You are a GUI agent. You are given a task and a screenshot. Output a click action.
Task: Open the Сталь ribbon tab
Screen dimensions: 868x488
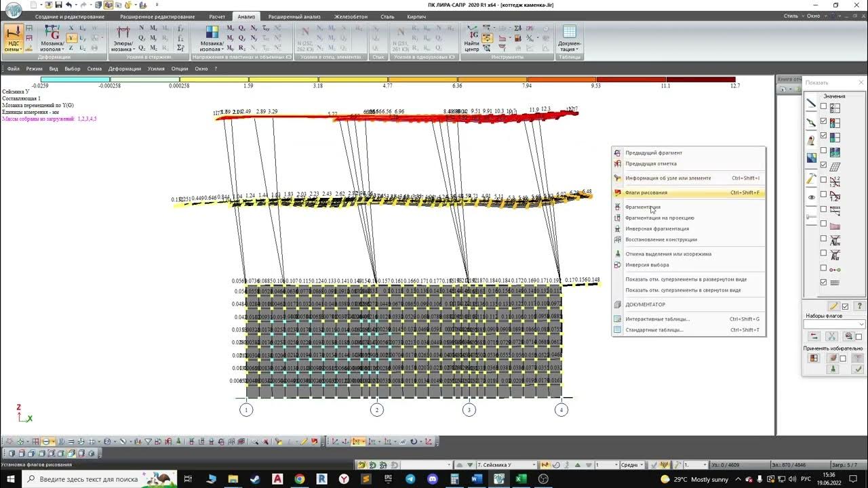click(387, 16)
